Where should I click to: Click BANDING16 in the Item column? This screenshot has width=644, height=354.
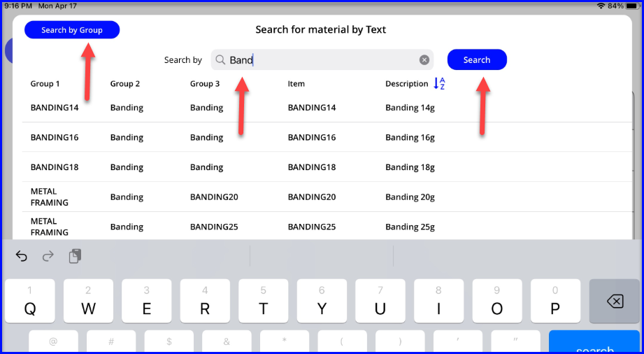(x=312, y=137)
